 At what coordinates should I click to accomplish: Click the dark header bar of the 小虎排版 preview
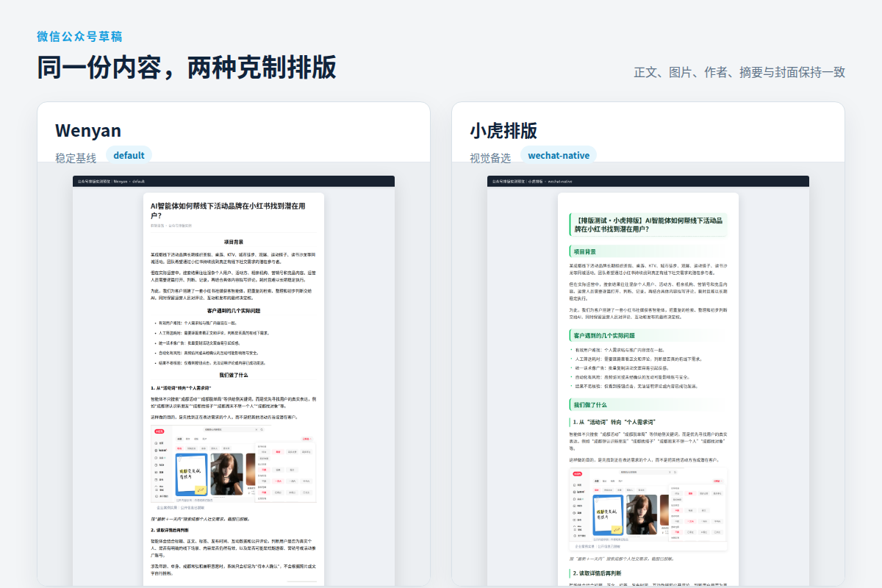pos(648,181)
